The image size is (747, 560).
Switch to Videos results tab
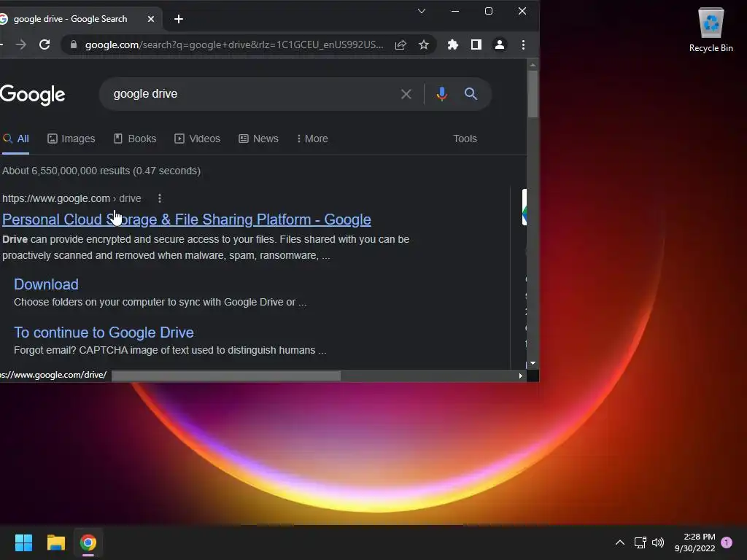coord(197,139)
